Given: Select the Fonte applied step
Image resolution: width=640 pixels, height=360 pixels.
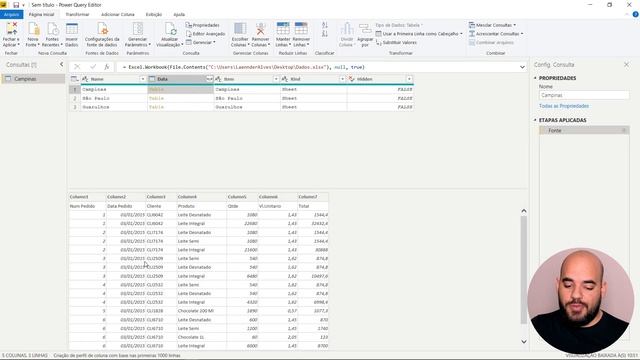Looking at the screenshot, I should pyautogui.click(x=584, y=131).
